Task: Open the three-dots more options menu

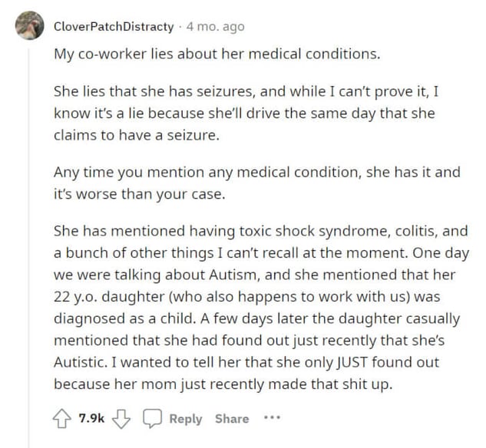Action: point(272,418)
